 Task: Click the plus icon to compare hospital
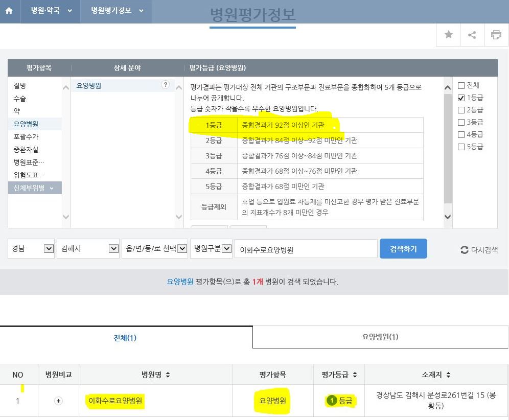pyautogui.click(x=58, y=401)
